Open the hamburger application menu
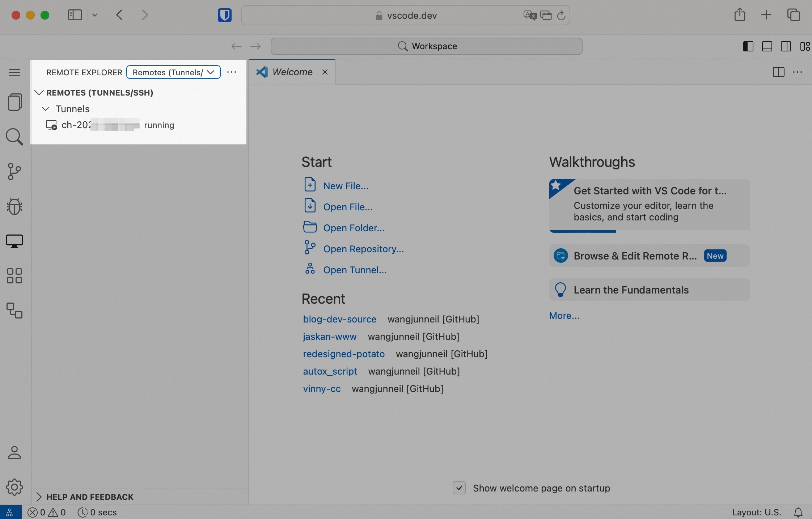The width and height of the screenshot is (812, 519). [14, 72]
